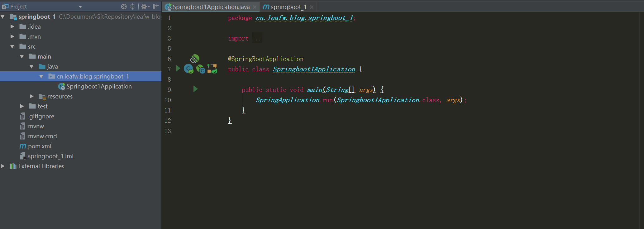Click the run gutter arrow beside class declaration

[178, 68]
